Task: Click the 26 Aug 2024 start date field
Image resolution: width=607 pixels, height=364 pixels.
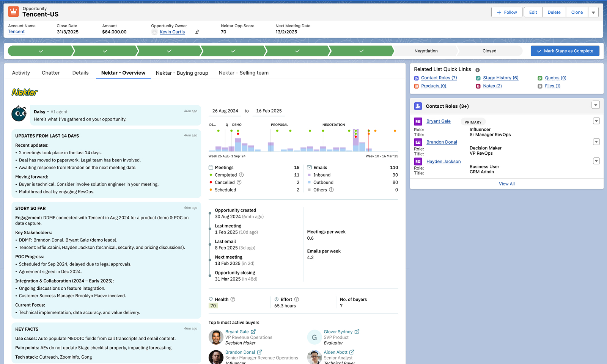Action: (x=225, y=111)
